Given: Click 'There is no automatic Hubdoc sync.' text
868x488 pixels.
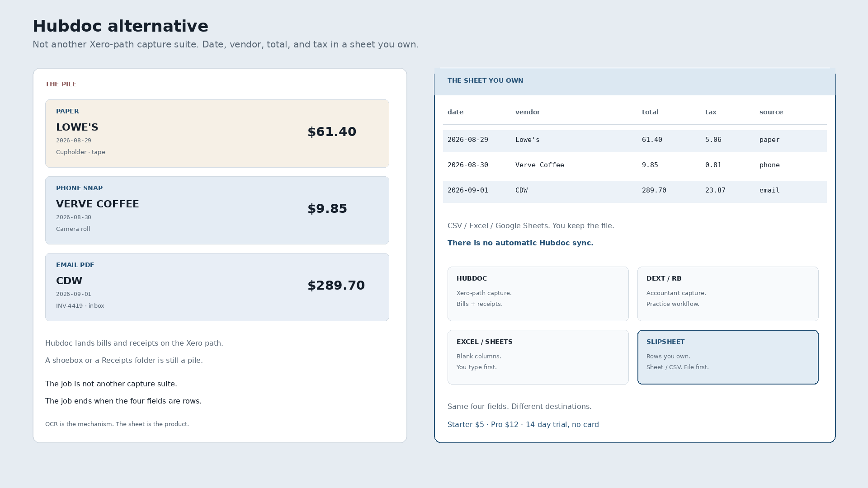Looking at the screenshot, I should point(520,243).
